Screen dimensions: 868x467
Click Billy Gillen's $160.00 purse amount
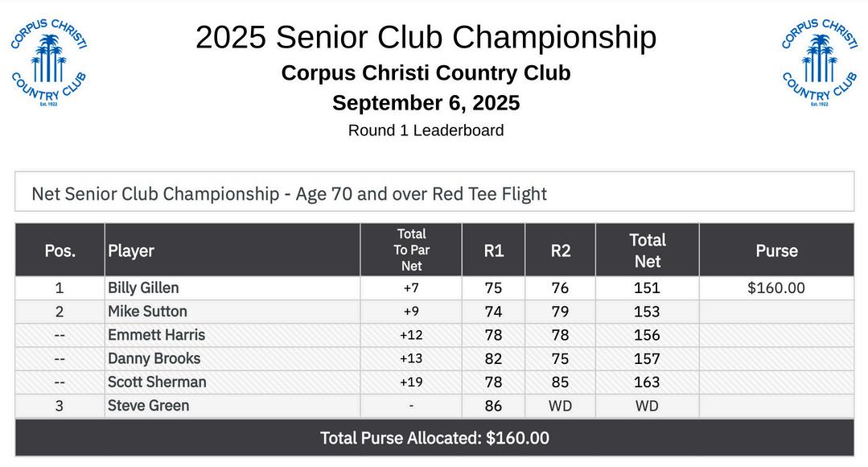776,287
